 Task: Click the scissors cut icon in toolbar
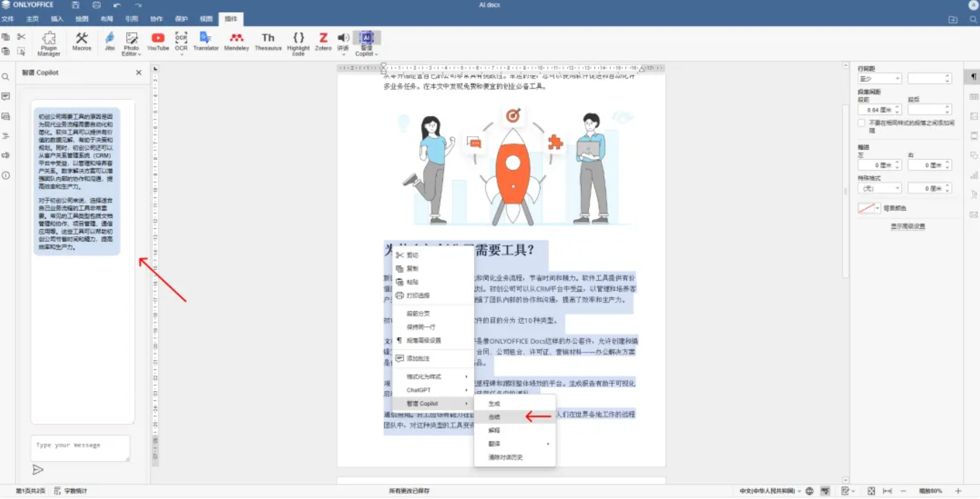point(22,37)
